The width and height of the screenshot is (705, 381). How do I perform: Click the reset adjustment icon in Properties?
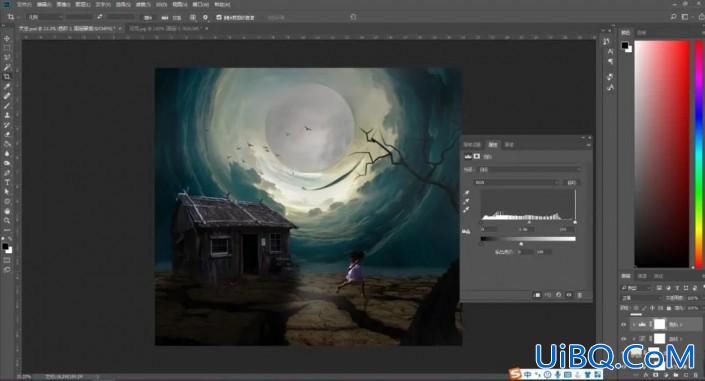click(x=558, y=295)
